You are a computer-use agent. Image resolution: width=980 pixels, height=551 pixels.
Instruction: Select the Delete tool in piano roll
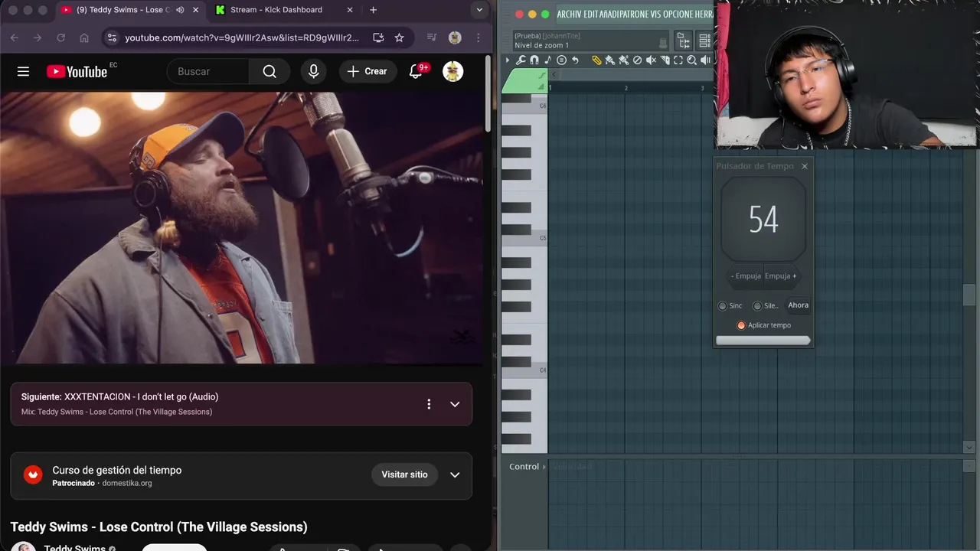637,60
